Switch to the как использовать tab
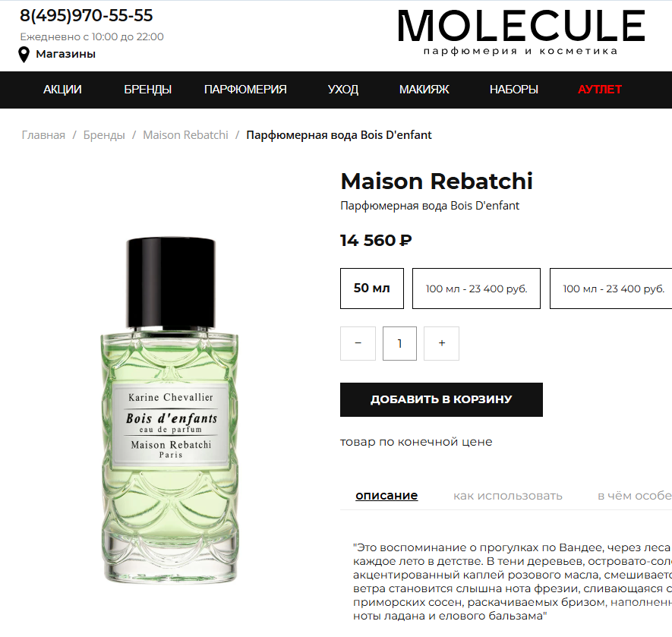672x637 pixels. (x=507, y=496)
